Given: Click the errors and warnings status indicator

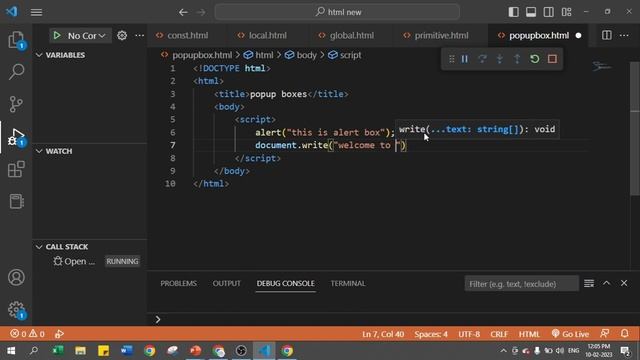Looking at the screenshot, I should point(27,334).
